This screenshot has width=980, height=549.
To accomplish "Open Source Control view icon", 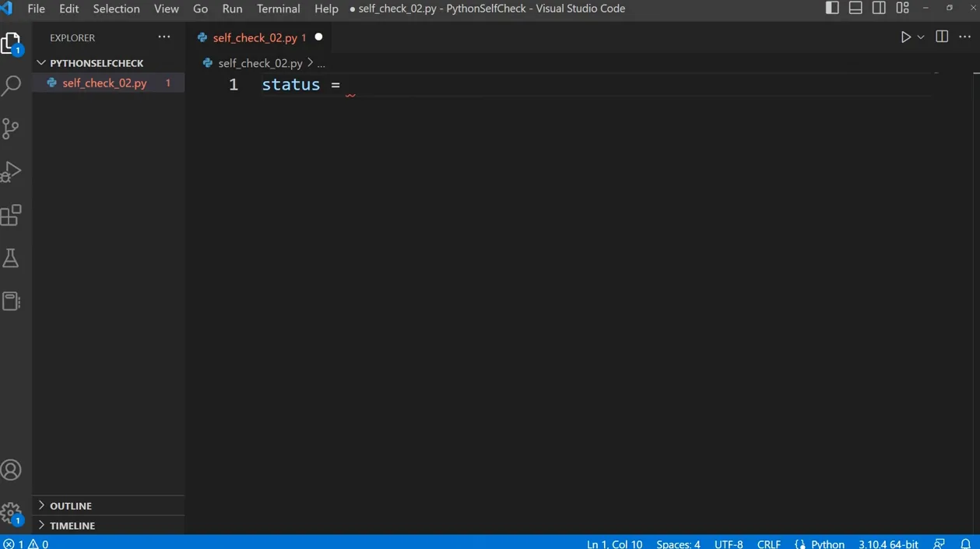I will [11, 128].
